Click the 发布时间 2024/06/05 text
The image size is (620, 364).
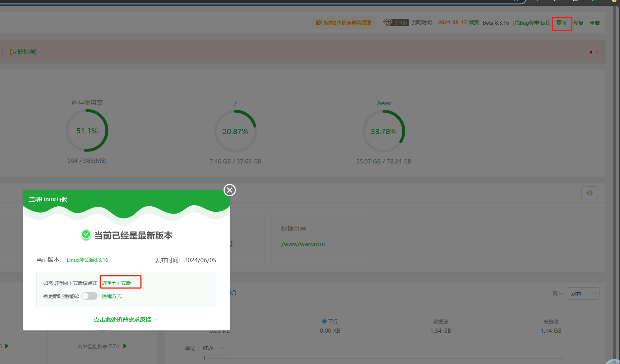(186, 260)
